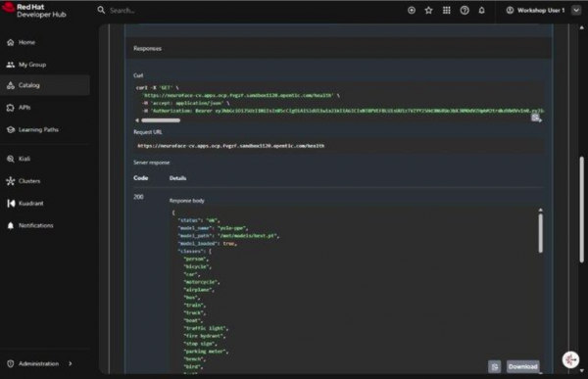Open Clusters in sidebar
This screenshot has height=379, width=588.
[x=45, y=181]
